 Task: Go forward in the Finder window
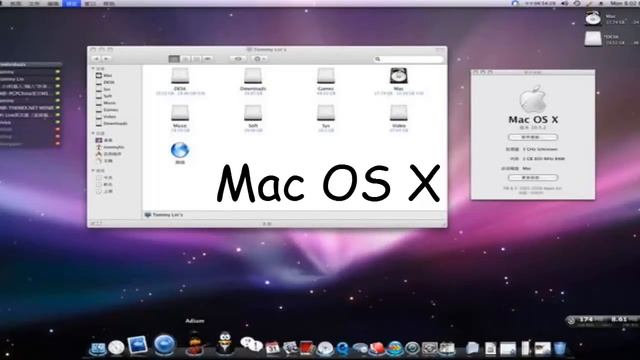click(106, 59)
